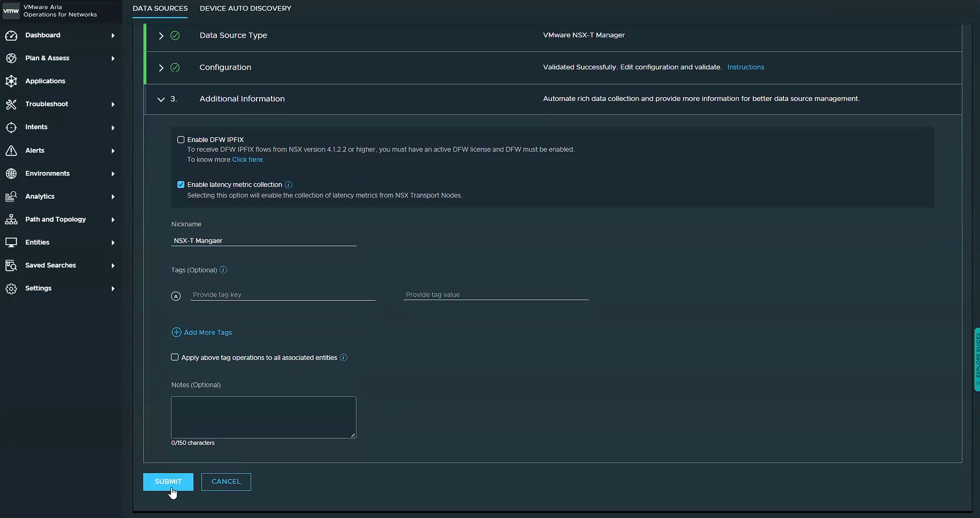The width and height of the screenshot is (980, 518).
Task: Expand the Configuration section
Action: tap(161, 68)
